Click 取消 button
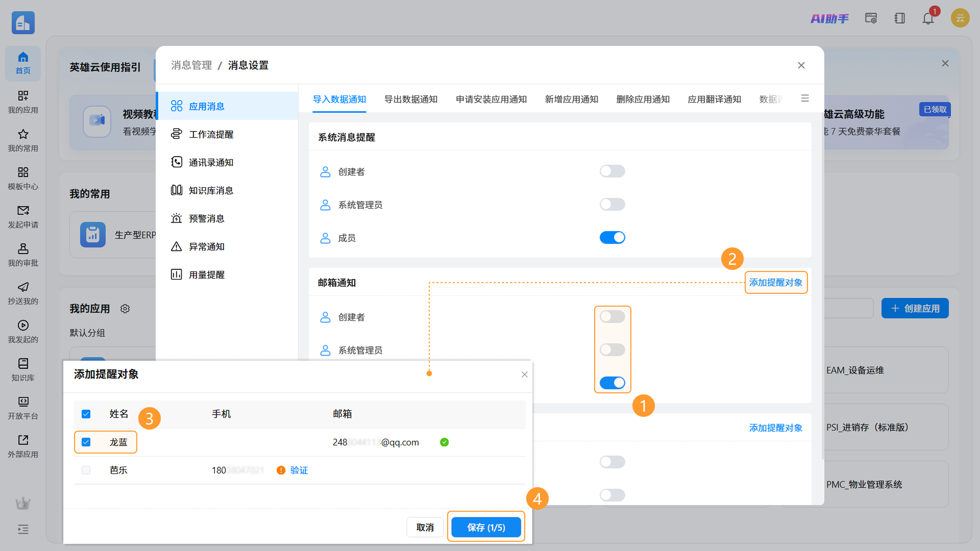 coord(425,527)
